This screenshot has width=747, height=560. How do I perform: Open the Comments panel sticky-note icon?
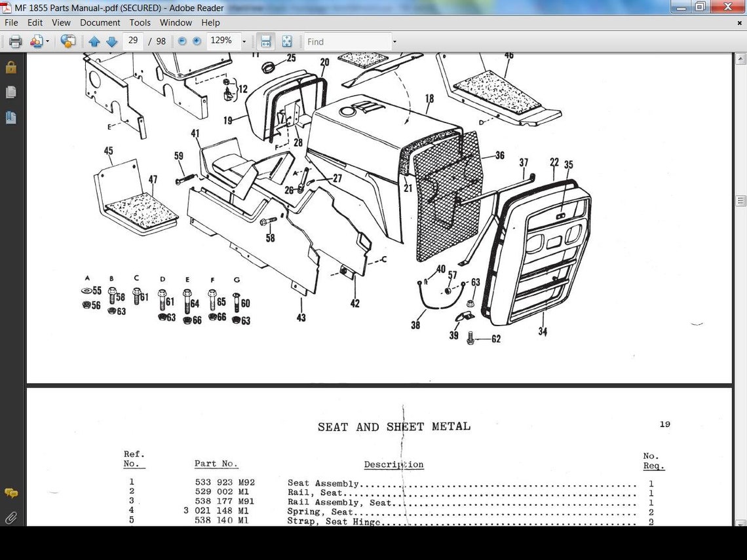point(10,493)
